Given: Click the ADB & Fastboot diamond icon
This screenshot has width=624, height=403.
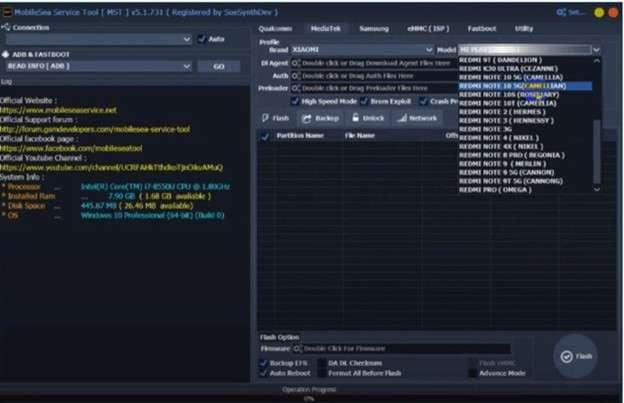Looking at the screenshot, I should 5,54.
